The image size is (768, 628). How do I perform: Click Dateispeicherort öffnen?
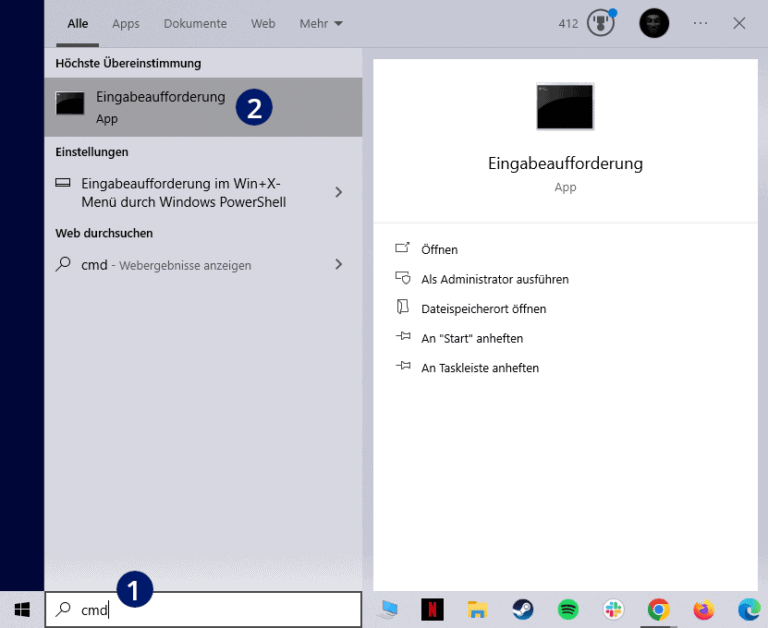pos(483,309)
